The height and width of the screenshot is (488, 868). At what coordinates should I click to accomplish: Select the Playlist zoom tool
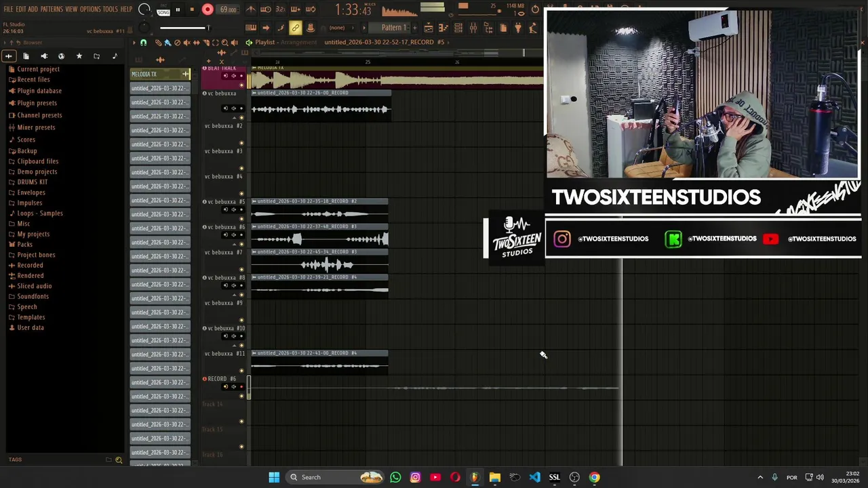[x=225, y=43]
